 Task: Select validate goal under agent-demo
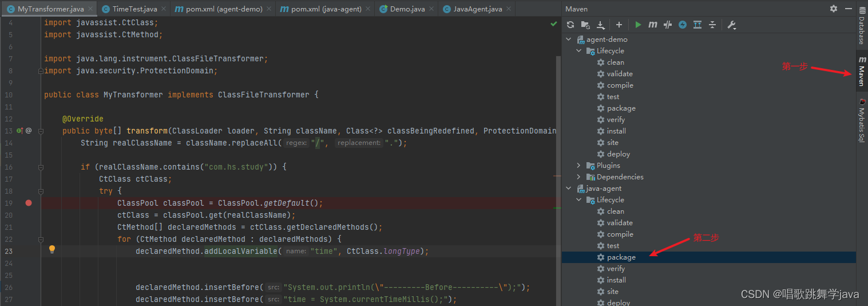pyautogui.click(x=620, y=74)
